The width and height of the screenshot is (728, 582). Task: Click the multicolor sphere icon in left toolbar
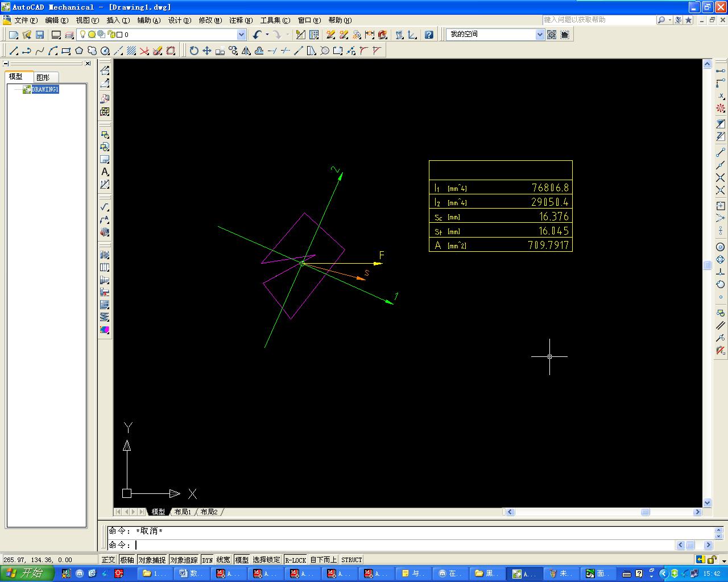coord(105,330)
